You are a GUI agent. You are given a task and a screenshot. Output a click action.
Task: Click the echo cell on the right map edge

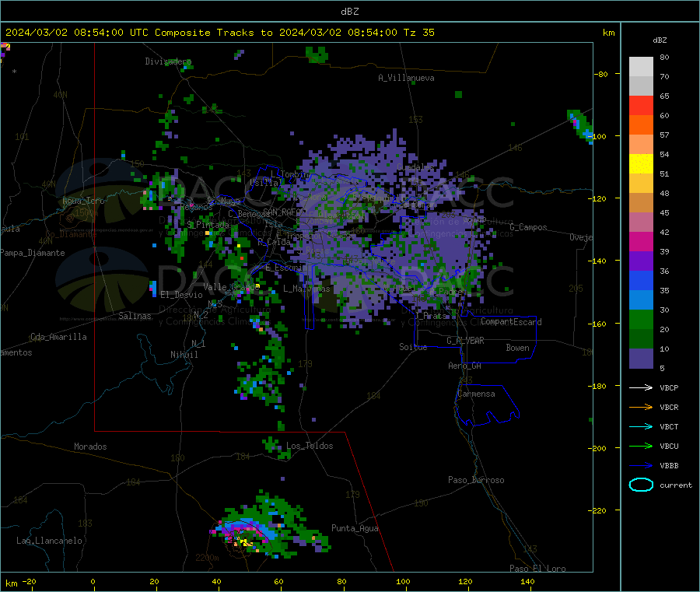point(580,125)
